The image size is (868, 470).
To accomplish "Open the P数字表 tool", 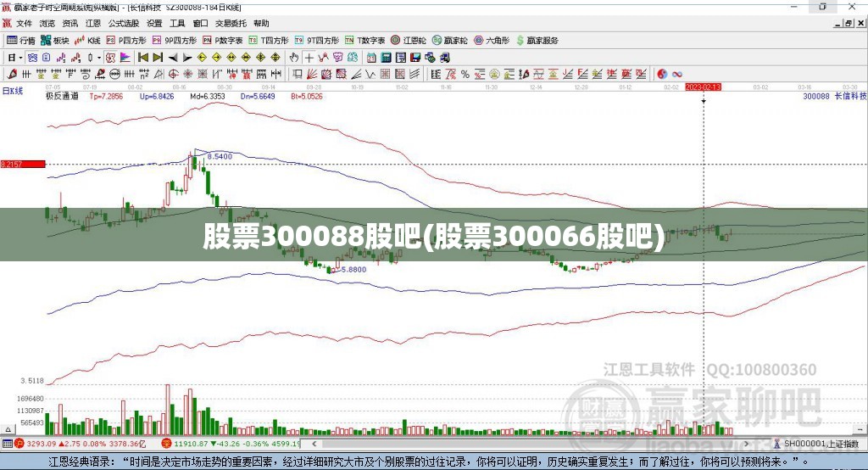I will click(x=223, y=40).
